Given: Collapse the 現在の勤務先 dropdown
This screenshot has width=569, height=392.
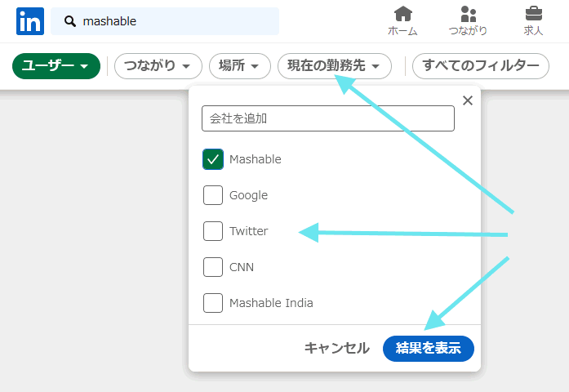Looking at the screenshot, I should 335,66.
